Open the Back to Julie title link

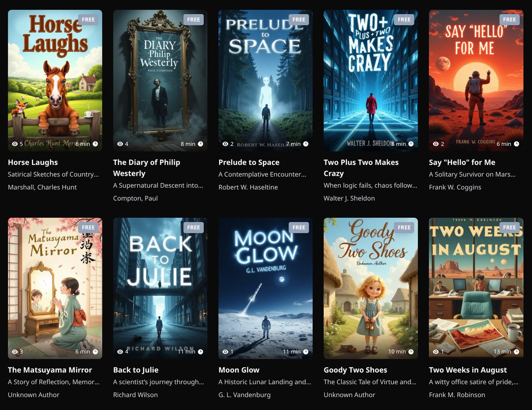(x=136, y=370)
